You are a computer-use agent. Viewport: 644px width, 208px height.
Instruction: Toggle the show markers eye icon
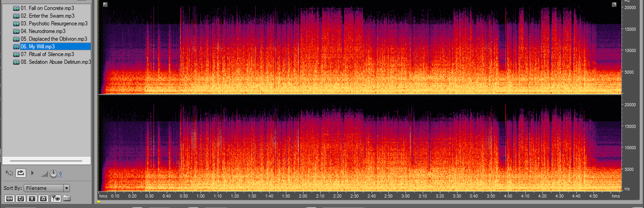[55, 198]
